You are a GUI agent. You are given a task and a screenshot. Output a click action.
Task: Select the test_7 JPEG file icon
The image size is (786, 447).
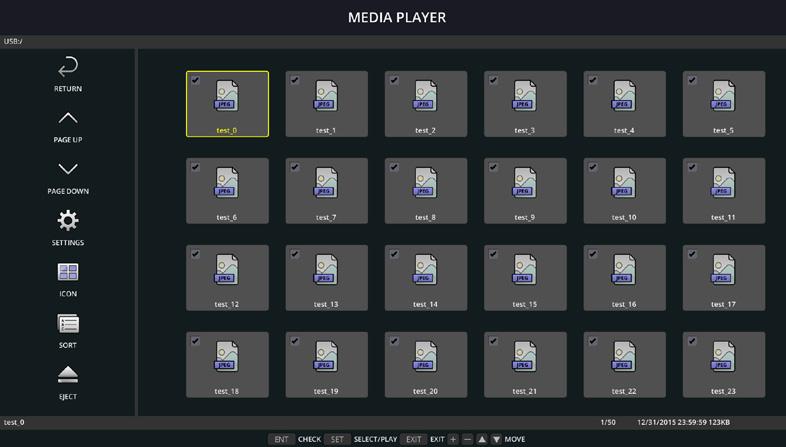[326, 183]
